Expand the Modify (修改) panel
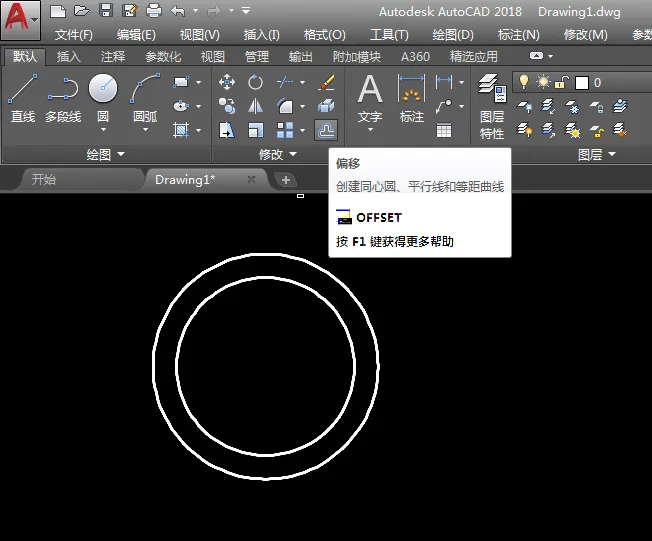 [278, 155]
